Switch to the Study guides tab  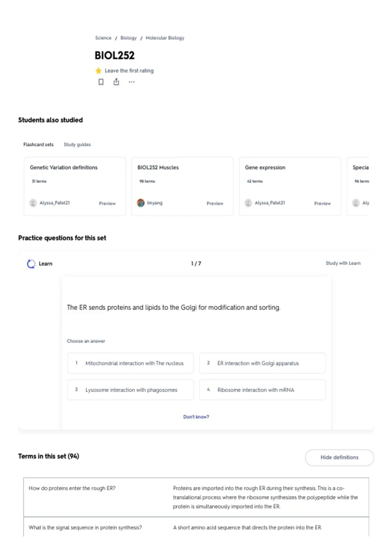tap(77, 145)
